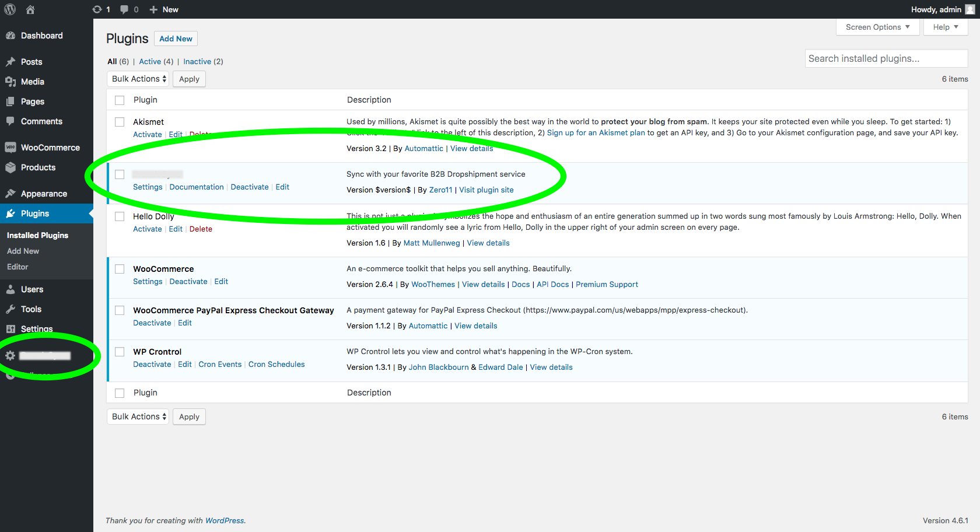Click the Media library icon

pyautogui.click(x=10, y=82)
